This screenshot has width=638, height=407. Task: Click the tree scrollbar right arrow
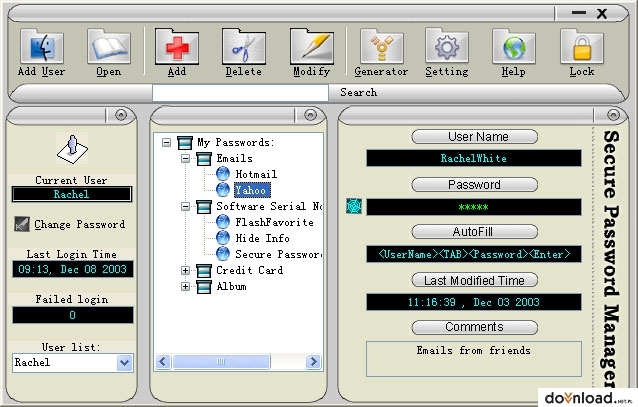(313, 361)
